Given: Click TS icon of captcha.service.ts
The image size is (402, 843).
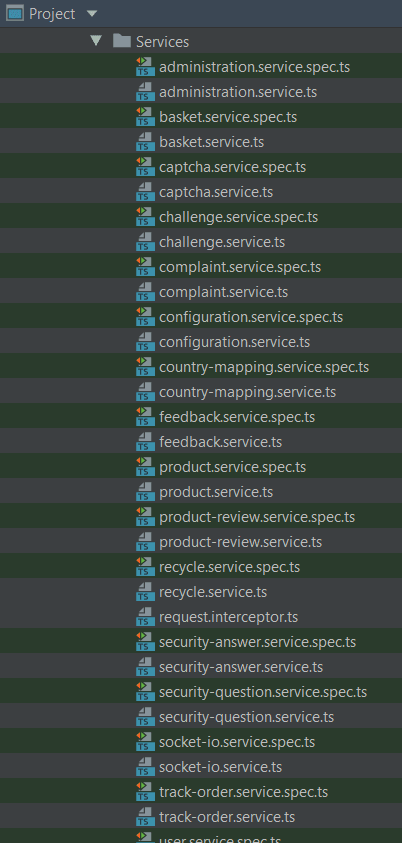Looking at the screenshot, I should [143, 192].
